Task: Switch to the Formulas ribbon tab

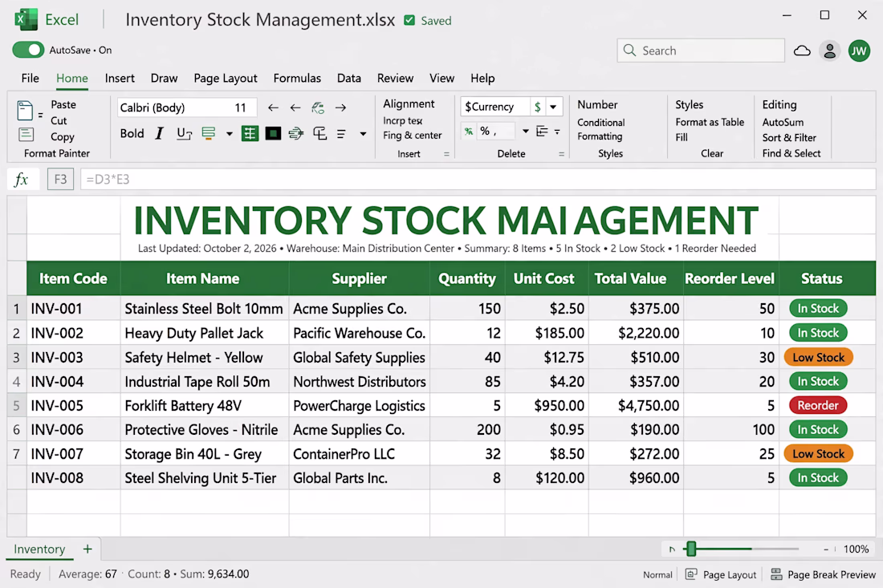Action: [297, 78]
